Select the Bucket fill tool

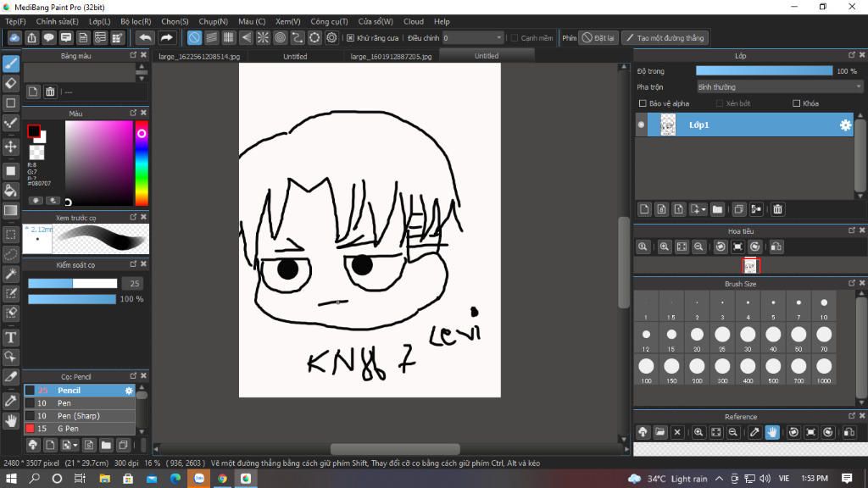[x=10, y=191]
